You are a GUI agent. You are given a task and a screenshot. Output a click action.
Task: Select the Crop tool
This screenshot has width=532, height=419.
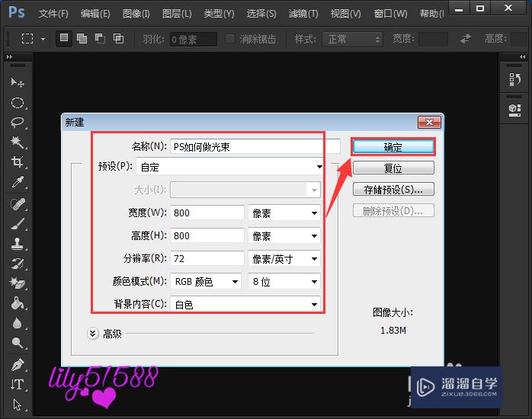[x=18, y=162]
